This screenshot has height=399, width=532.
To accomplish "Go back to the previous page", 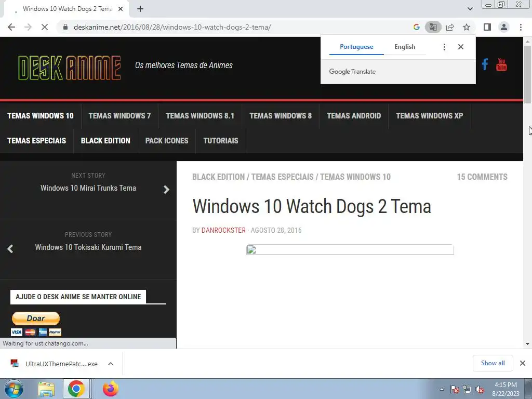I will click(x=11, y=27).
